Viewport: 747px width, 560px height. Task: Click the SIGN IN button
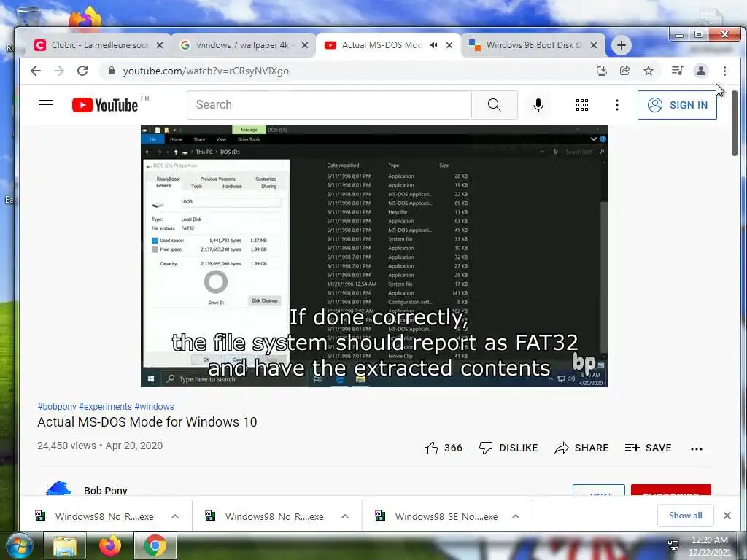tap(677, 105)
